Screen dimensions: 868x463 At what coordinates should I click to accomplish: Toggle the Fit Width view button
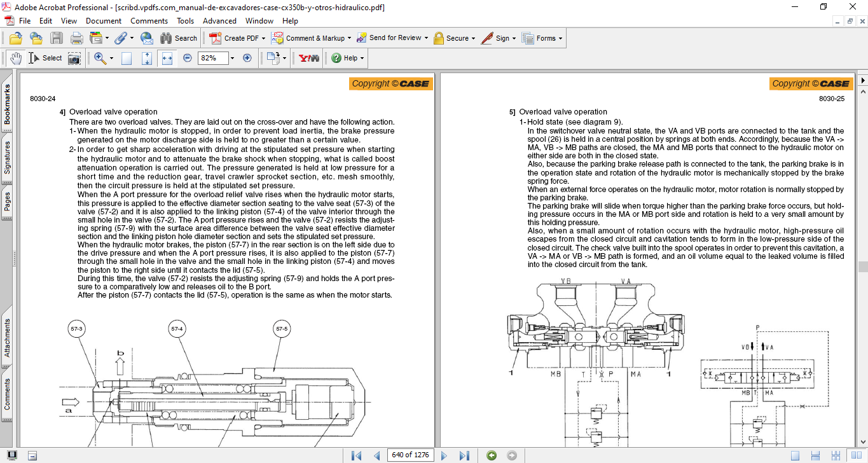(167, 58)
